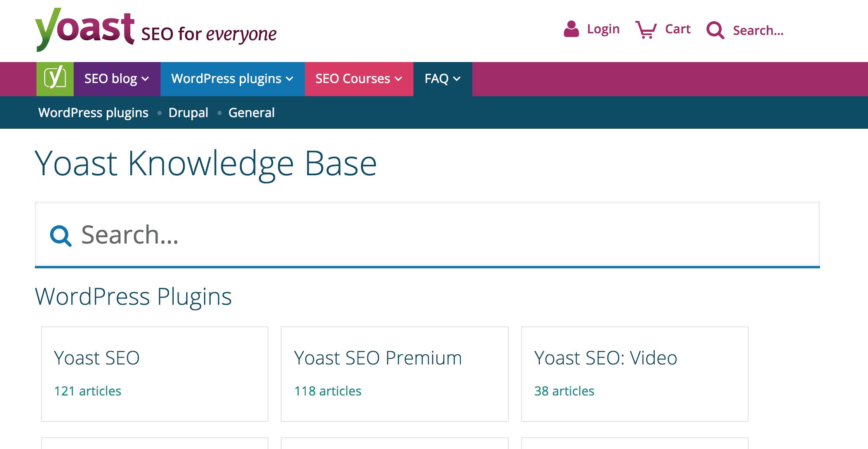
Task: Click the shopping cart icon
Action: [x=646, y=29]
